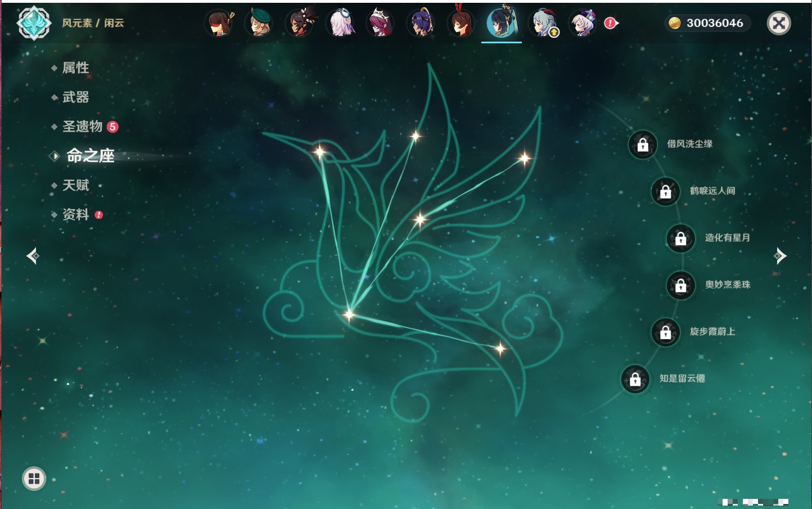Click the 造化有星月 constellation label
The width and height of the screenshot is (812, 509).
pyautogui.click(x=728, y=237)
